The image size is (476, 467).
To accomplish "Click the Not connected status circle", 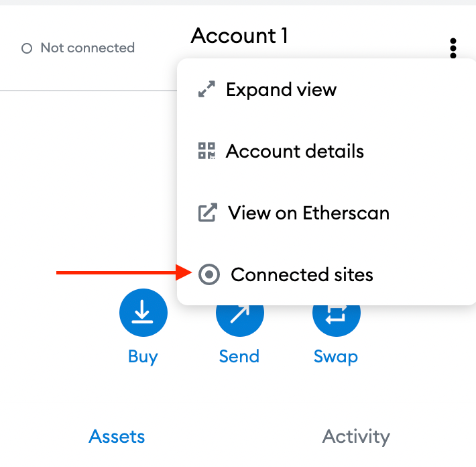I will pos(27,48).
